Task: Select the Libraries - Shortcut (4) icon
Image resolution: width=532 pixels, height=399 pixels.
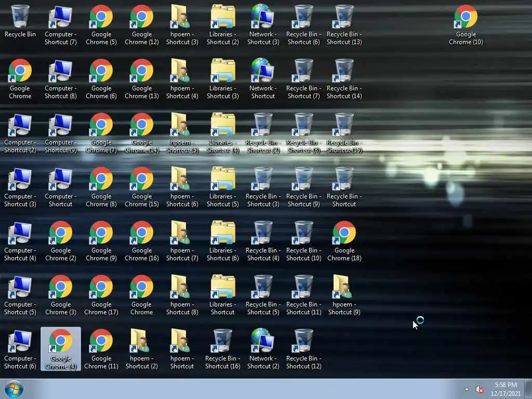Action: pos(222,132)
